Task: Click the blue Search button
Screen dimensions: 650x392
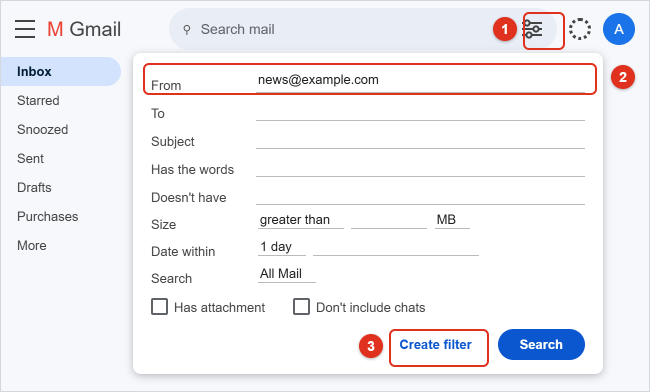Action: click(x=541, y=345)
